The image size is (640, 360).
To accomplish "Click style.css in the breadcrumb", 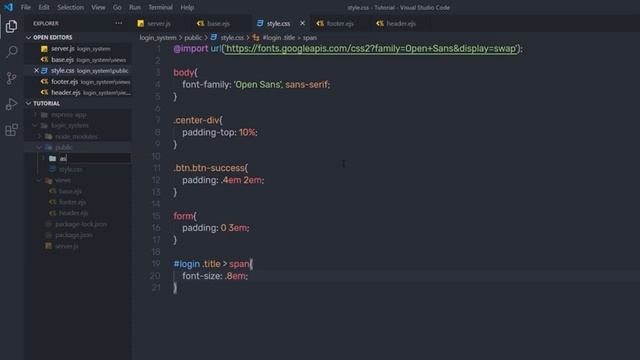I will 232,38.
